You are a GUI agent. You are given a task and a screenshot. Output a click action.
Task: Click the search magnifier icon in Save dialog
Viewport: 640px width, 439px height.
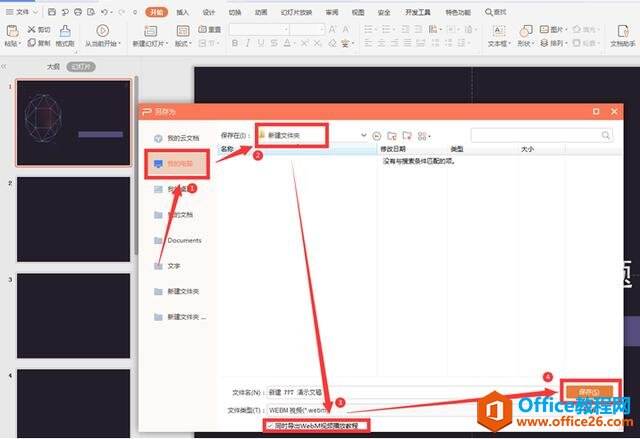(x=606, y=134)
